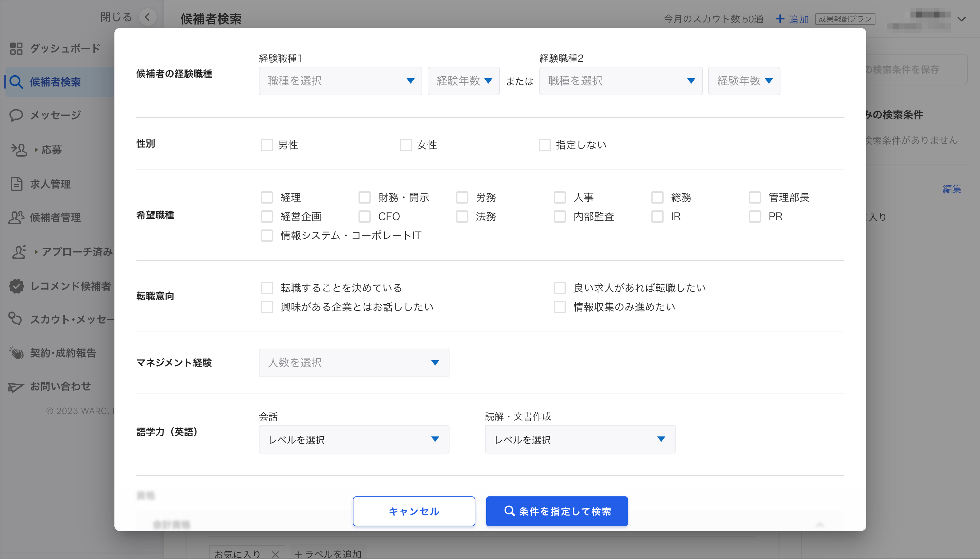Click the 候補者管理 people icon
The height and width of the screenshot is (559, 980).
(16, 217)
